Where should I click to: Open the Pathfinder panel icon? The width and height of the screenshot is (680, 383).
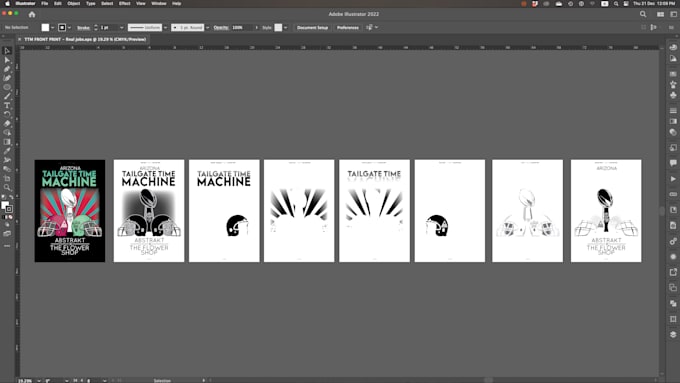pyautogui.click(x=673, y=303)
